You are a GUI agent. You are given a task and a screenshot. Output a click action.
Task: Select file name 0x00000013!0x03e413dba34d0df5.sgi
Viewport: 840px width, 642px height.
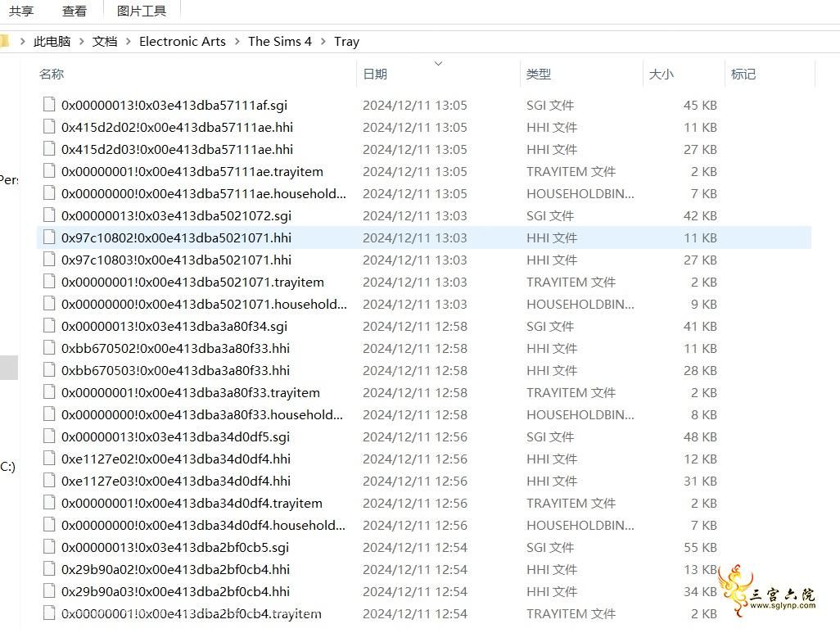[x=175, y=436]
